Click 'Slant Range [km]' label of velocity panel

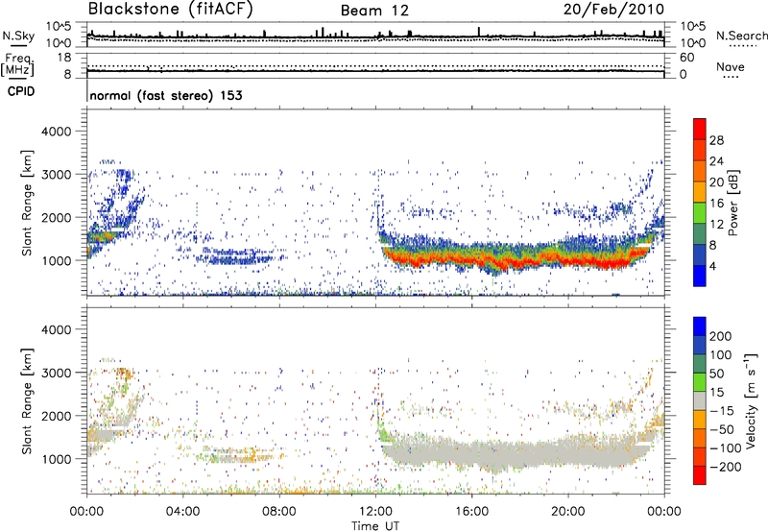coord(27,401)
